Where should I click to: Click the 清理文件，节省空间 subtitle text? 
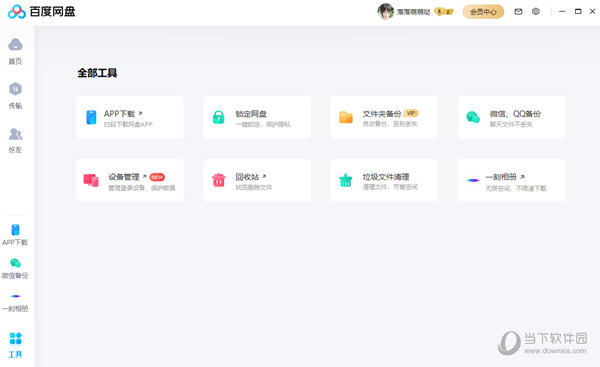pos(390,187)
